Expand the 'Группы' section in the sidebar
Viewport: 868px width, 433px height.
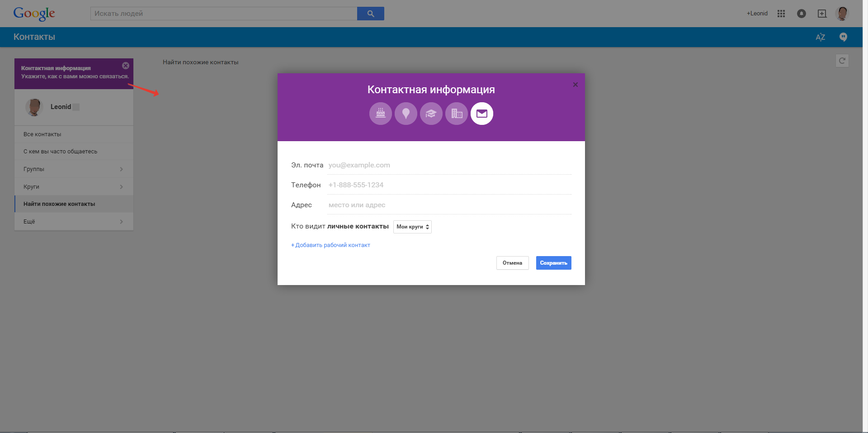coord(74,169)
